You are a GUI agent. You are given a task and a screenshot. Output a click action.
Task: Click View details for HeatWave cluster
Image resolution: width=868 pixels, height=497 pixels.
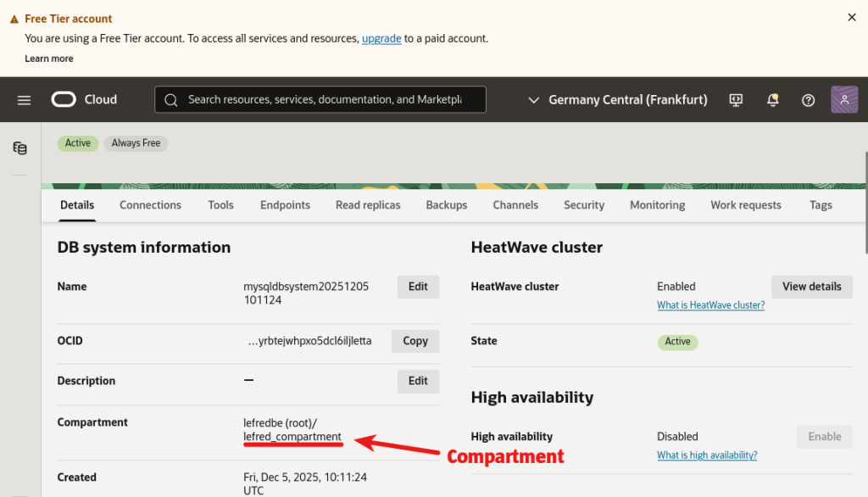(811, 287)
